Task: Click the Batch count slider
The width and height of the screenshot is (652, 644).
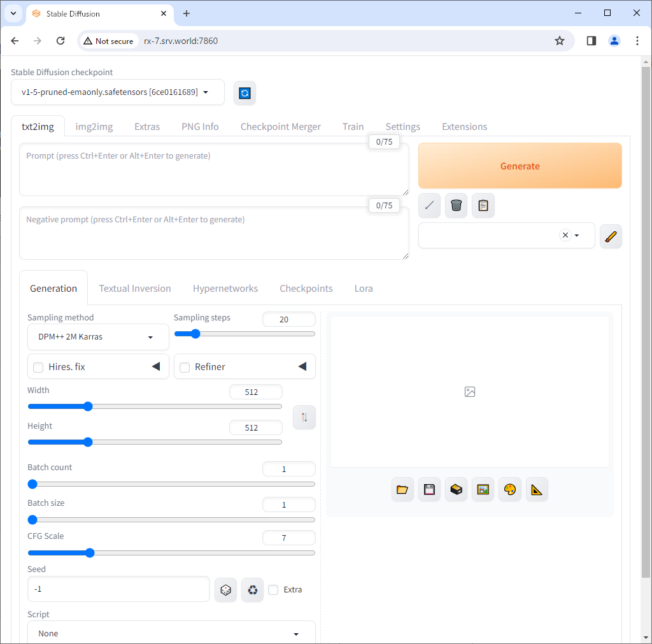Action: tap(171, 484)
